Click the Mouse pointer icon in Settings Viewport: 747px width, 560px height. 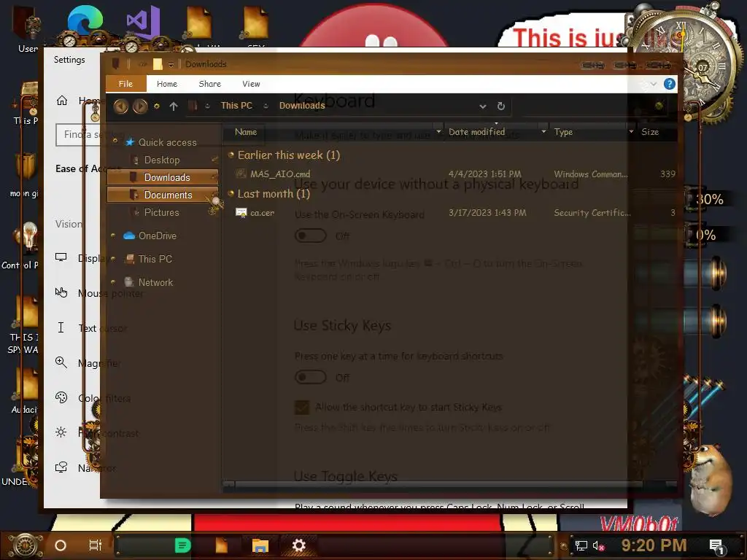tap(61, 292)
